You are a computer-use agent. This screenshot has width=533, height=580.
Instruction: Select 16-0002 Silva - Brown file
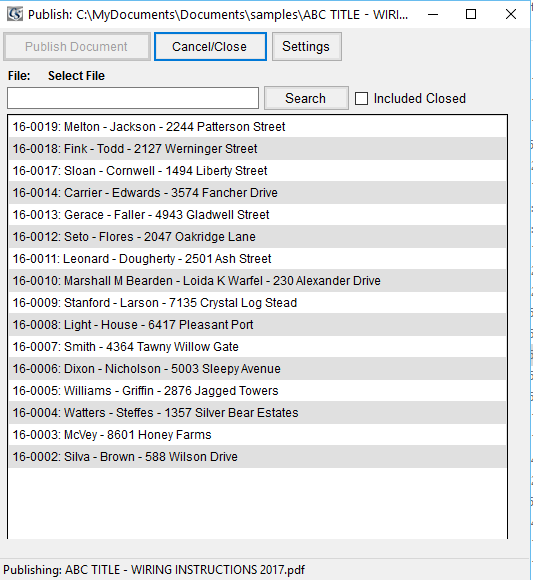(x=257, y=457)
